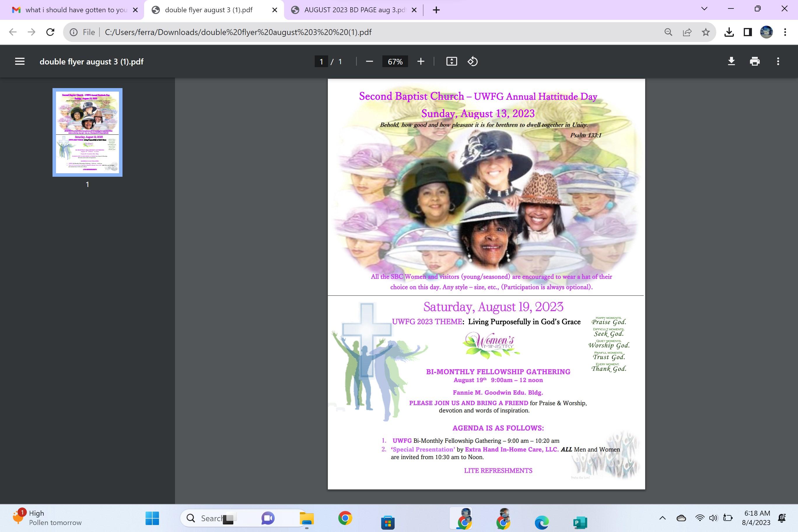Screen dimensions: 798x532
Task: Click the zoom in plus button
Action: pyautogui.click(x=421, y=62)
